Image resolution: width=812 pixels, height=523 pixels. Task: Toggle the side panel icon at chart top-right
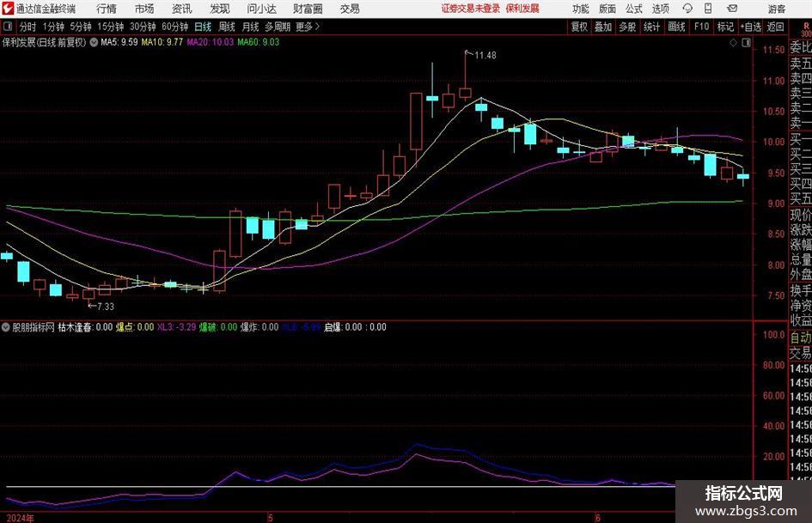(x=746, y=43)
